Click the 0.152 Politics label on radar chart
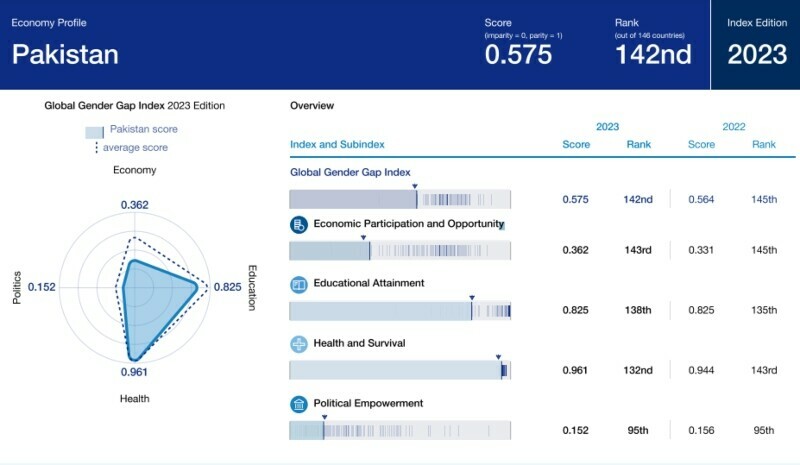The height and width of the screenshot is (465, 800). (41, 287)
